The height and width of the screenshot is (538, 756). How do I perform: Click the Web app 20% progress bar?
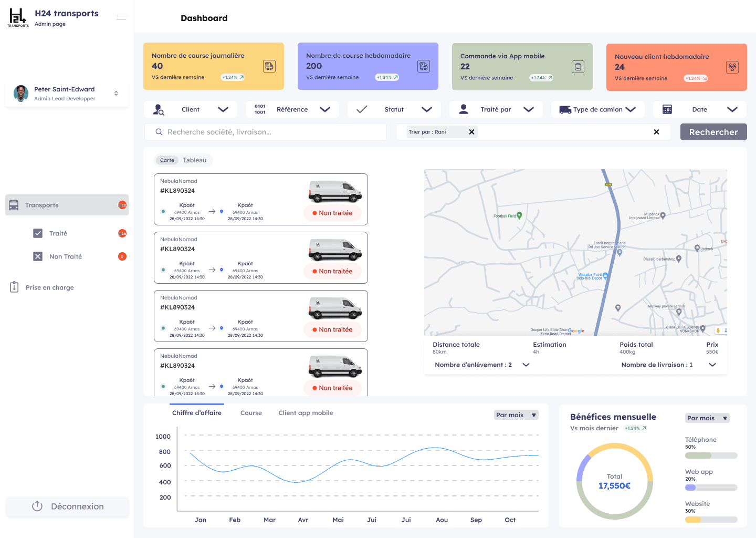pos(711,488)
